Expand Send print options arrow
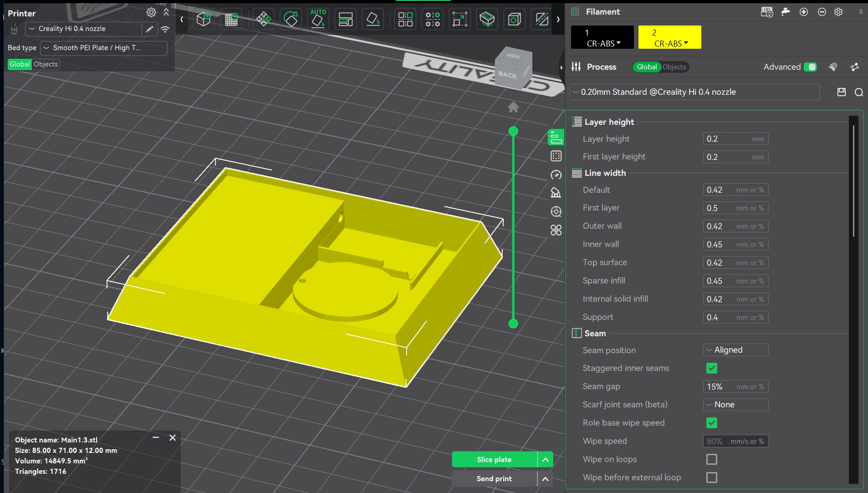This screenshot has width=868, height=493. (545, 479)
